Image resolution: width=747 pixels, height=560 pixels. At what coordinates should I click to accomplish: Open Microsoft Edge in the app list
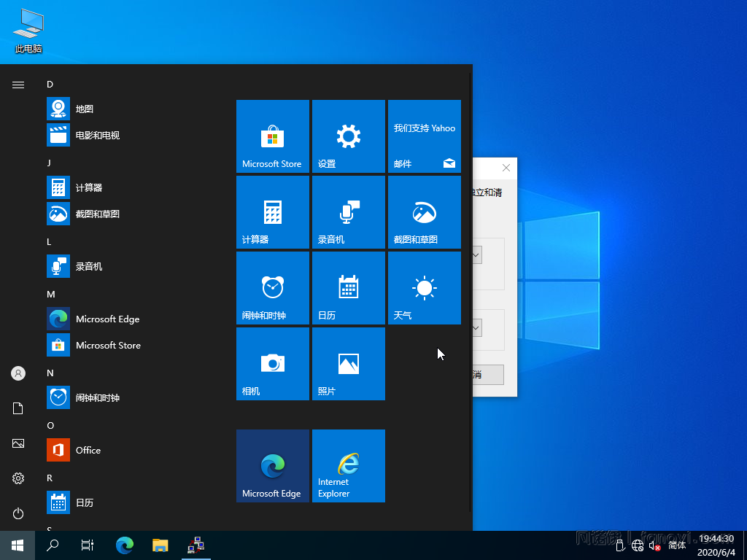(x=128, y=319)
